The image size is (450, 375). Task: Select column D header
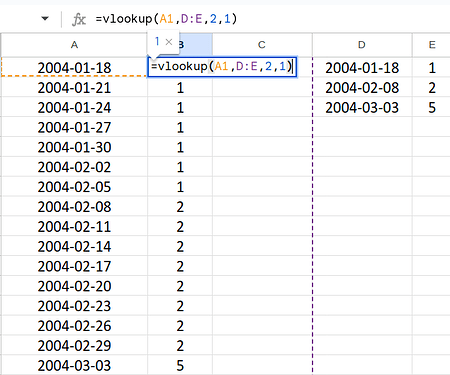coord(362,45)
